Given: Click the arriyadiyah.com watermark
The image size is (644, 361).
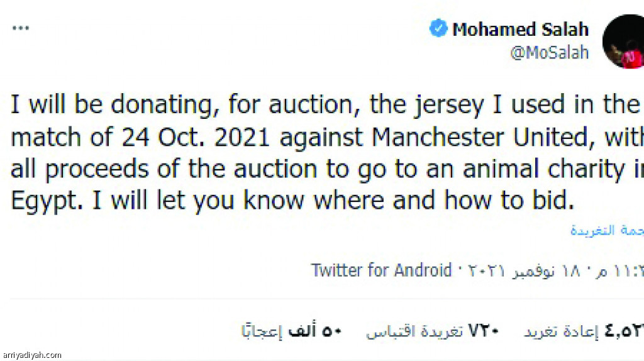Looking at the screenshot, I should point(32,355).
